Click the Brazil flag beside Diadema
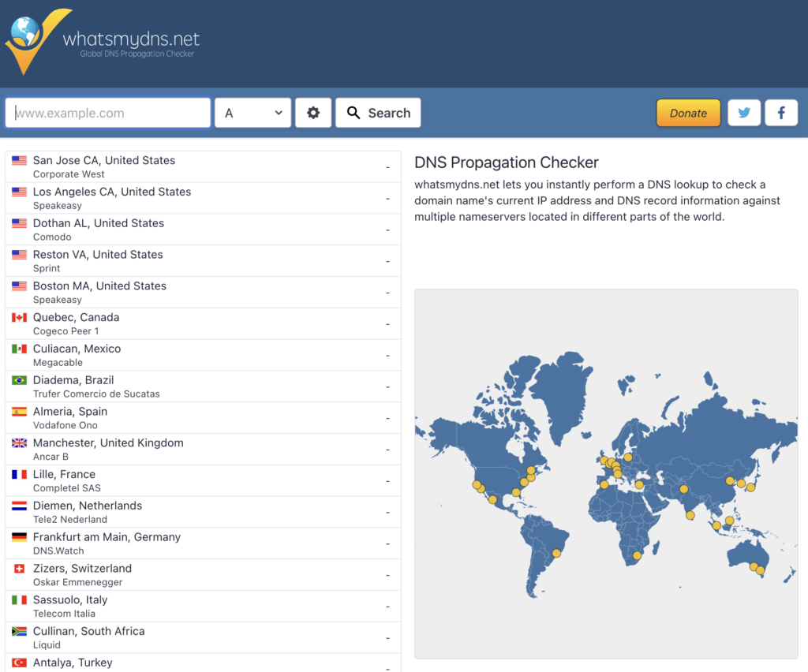 point(19,380)
